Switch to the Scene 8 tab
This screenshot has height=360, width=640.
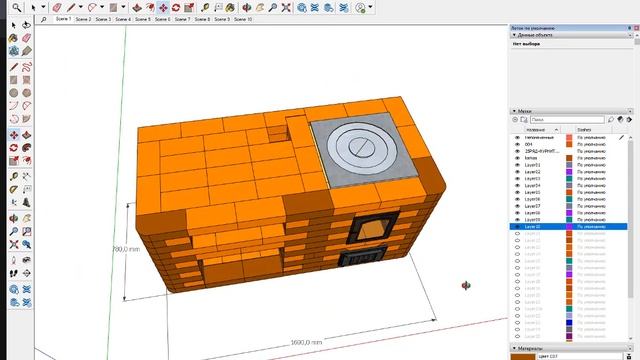point(202,19)
